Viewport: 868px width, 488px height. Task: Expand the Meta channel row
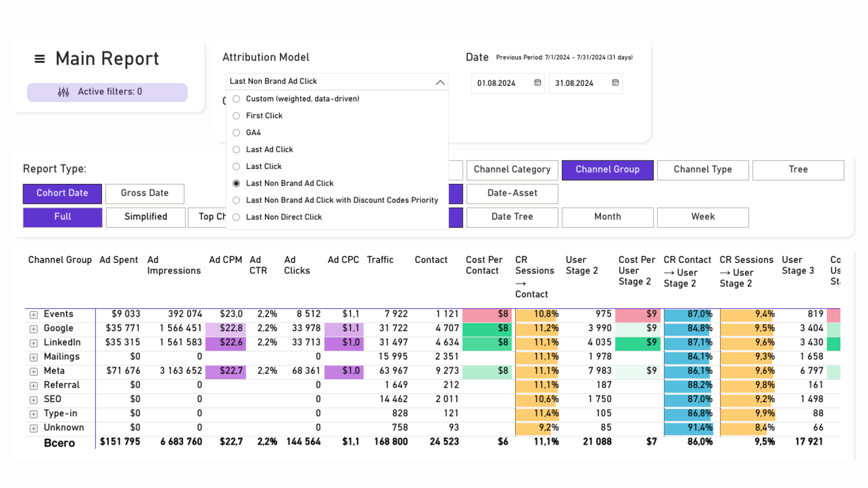[33, 371]
